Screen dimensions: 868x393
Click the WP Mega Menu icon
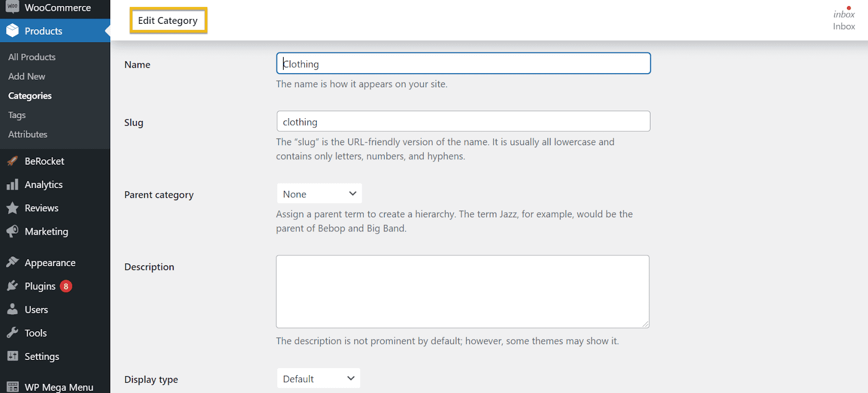coord(12,387)
